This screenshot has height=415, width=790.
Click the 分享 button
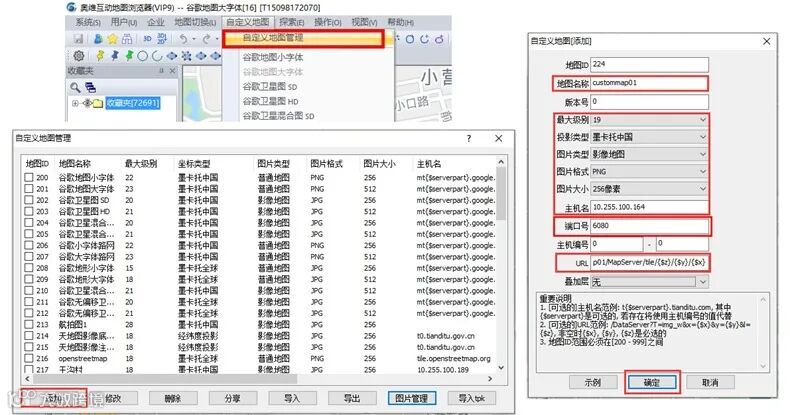point(232,398)
